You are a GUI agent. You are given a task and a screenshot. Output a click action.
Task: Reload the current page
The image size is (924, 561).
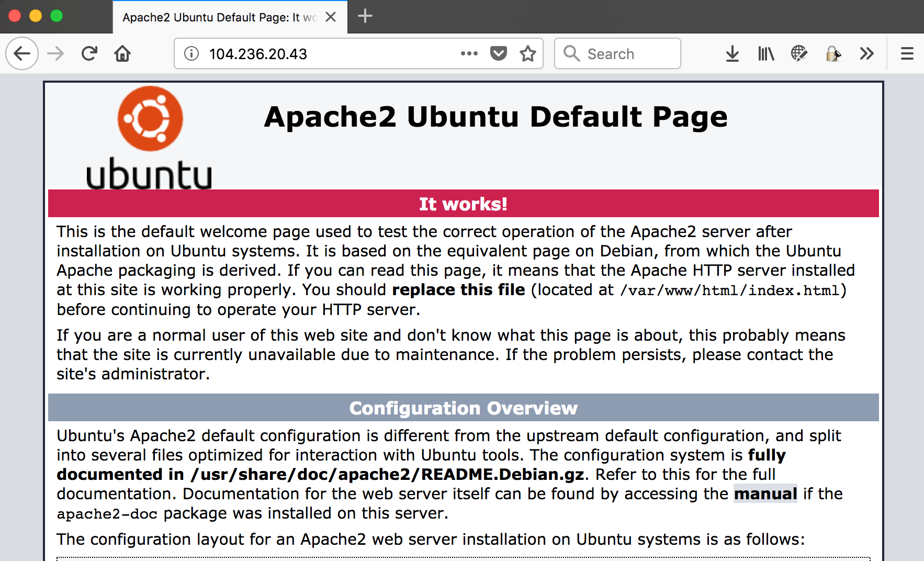point(89,53)
